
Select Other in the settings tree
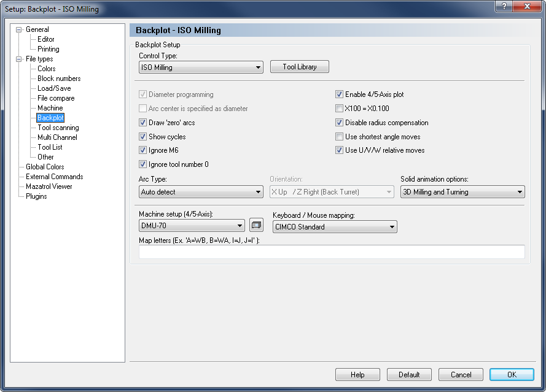pos(45,157)
